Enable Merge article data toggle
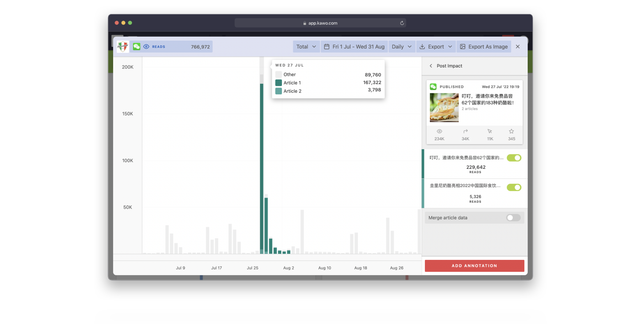This screenshot has width=644, height=336. pos(513,217)
